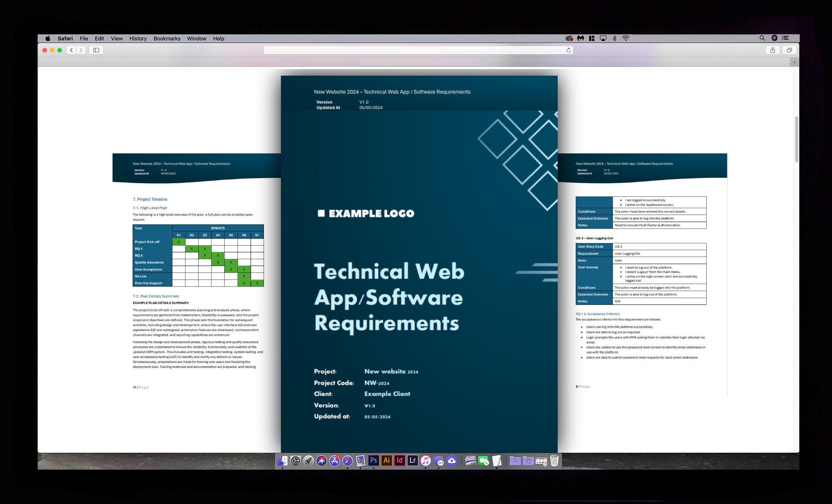This screenshot has width=832, height=504.
Task: Open Spotlight search in the menu bar
Action: (x=762, y=38)
